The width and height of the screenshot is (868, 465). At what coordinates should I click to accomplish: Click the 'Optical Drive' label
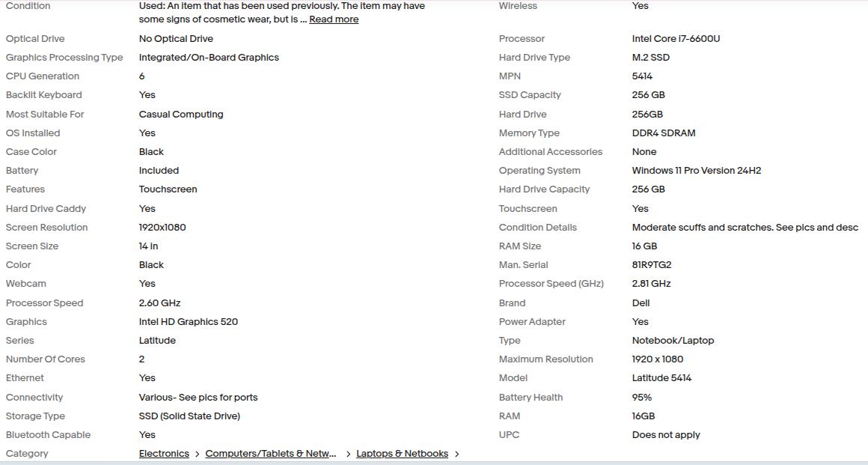[x=35, y=39]
